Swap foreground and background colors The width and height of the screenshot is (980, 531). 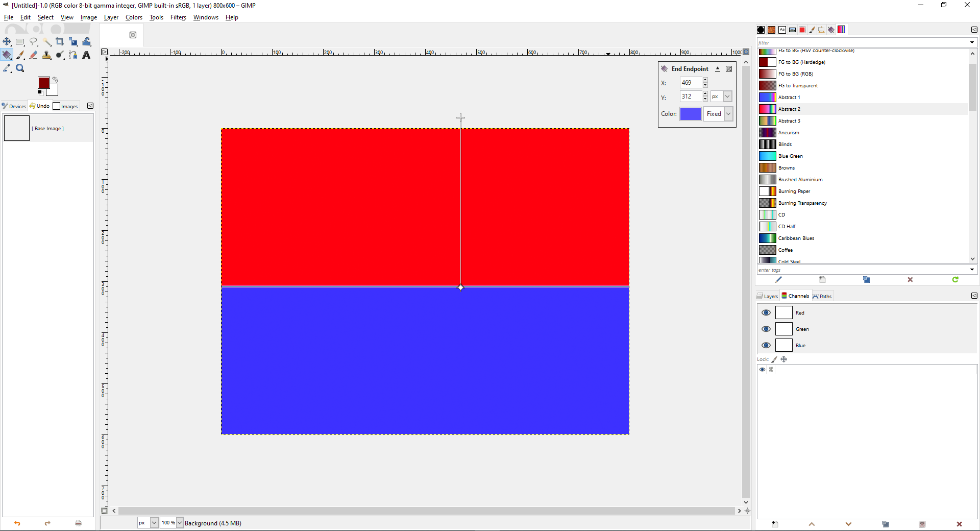point(55,80)
